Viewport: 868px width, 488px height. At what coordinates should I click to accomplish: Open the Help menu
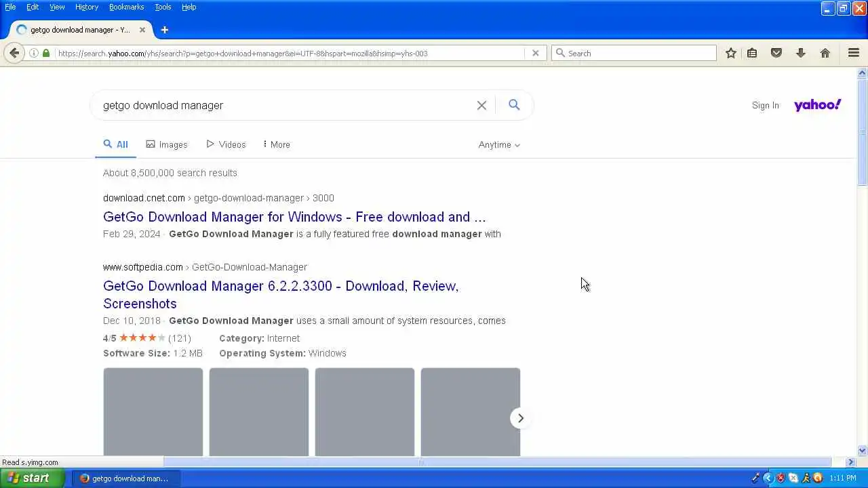coord(189,7)
